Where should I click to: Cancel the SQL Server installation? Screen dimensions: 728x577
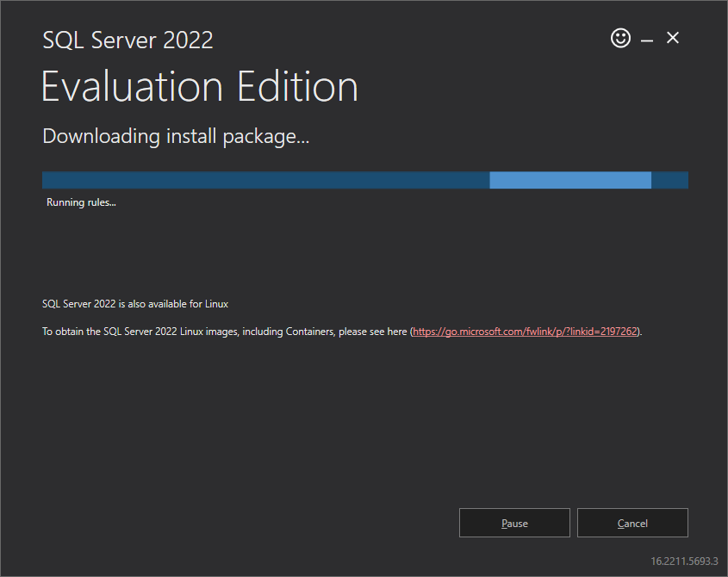point(632,523)
